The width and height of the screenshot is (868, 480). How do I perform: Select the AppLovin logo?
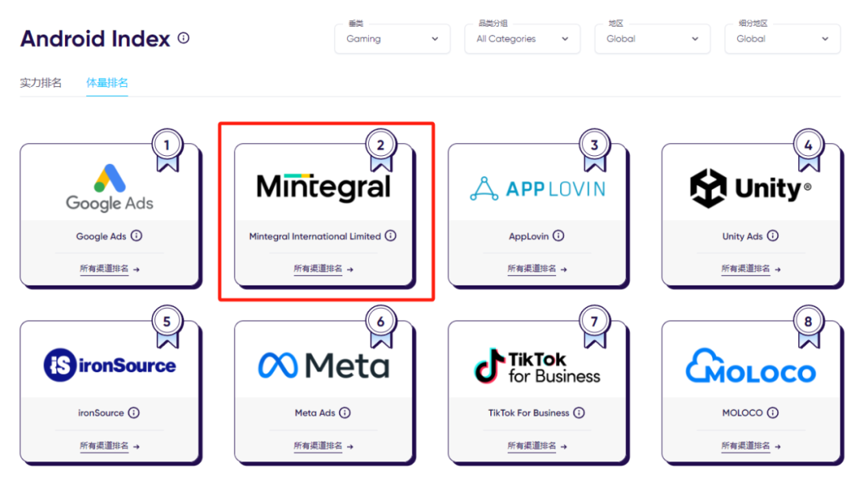point(538,189)
